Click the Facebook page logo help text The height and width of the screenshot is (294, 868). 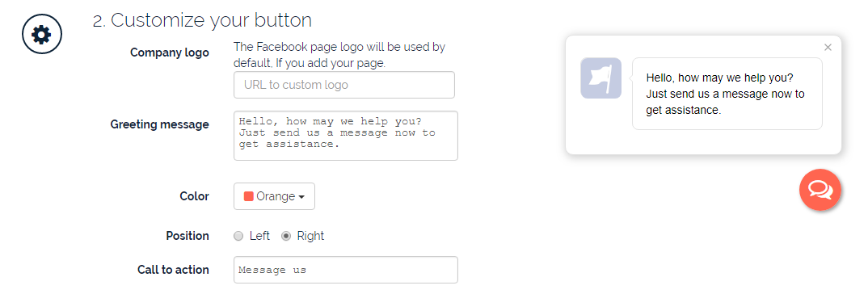point(339,55)
